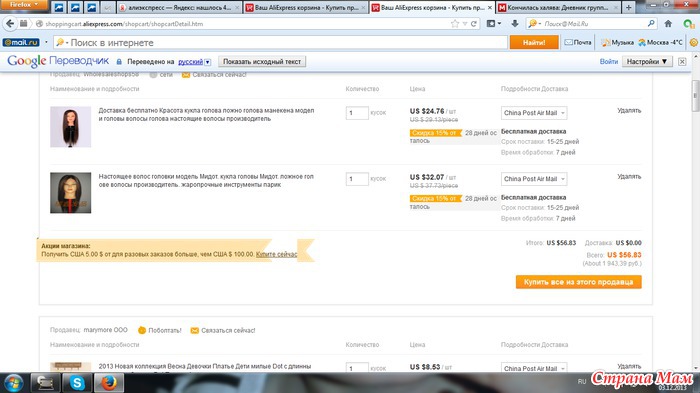Click the third pinned tab icon
The image size is (700, 393).
92,8
